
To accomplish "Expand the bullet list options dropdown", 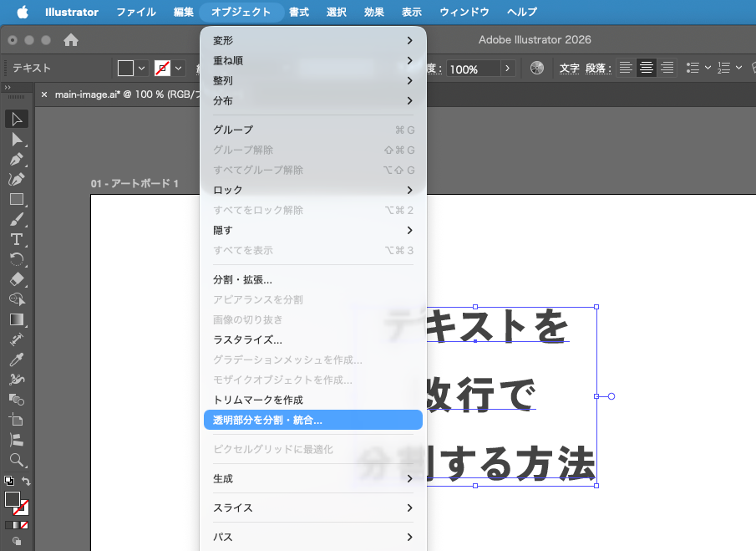I will (708, 69).
